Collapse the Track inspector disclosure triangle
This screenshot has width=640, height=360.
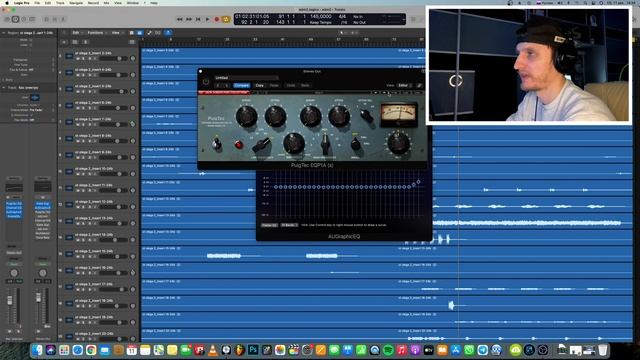(x=4, y=87)
